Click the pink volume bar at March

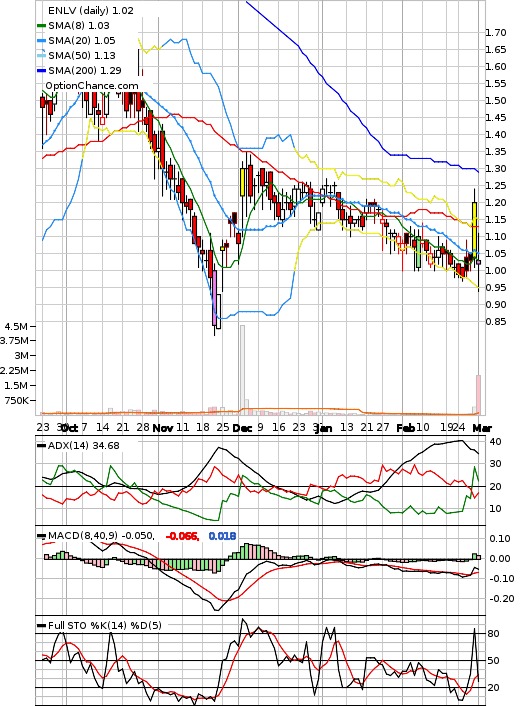pos(478,394)
